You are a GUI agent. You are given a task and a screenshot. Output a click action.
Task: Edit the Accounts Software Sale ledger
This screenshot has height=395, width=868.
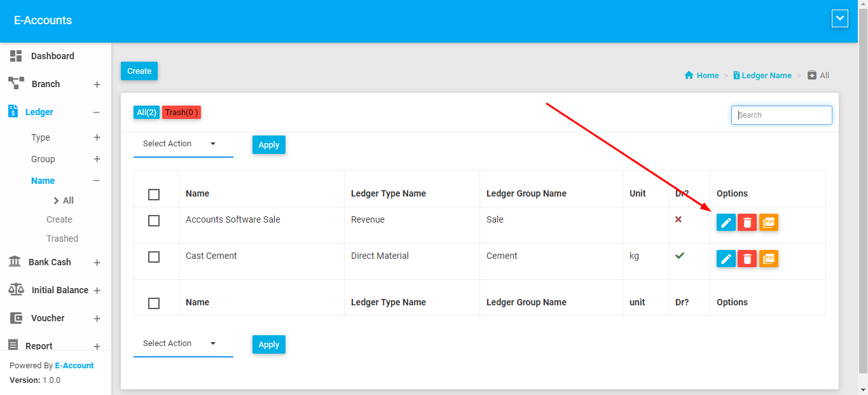pos(726,223)
